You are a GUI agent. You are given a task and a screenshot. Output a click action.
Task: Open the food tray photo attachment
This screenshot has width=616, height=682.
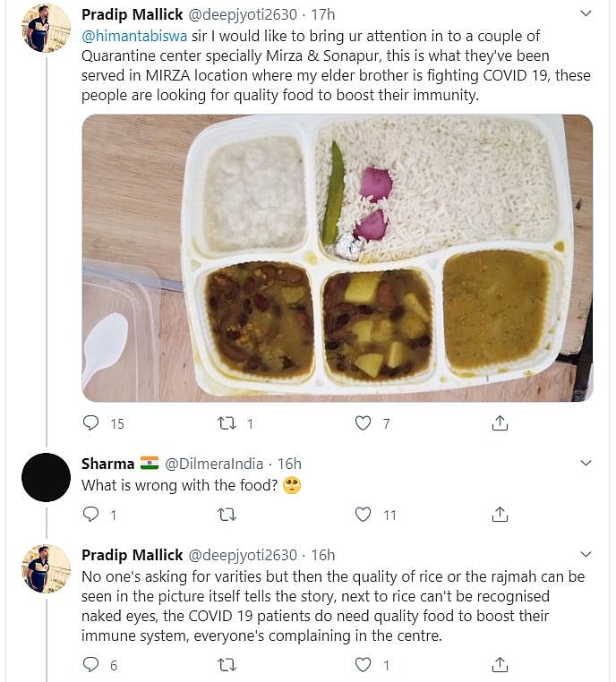pos(337,257)
